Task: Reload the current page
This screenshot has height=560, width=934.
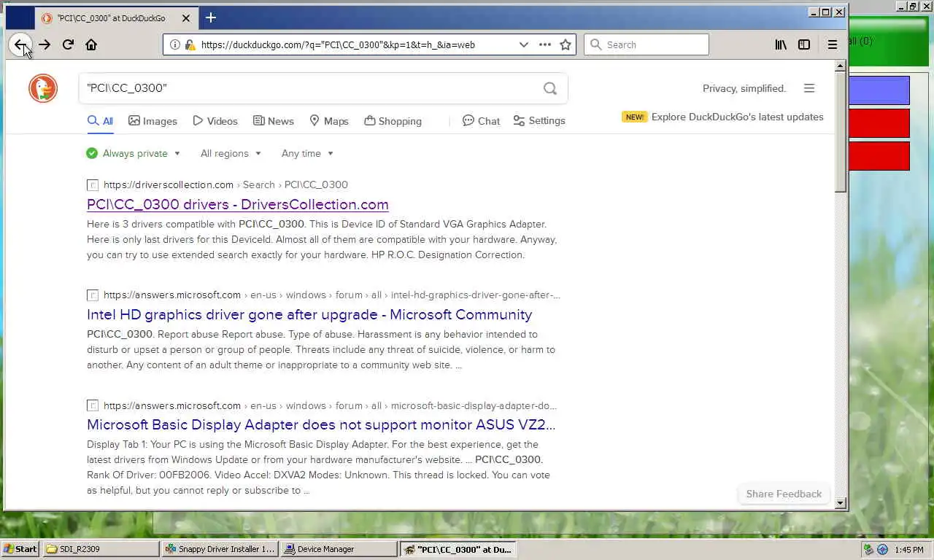Action: (x=68, y=44)
